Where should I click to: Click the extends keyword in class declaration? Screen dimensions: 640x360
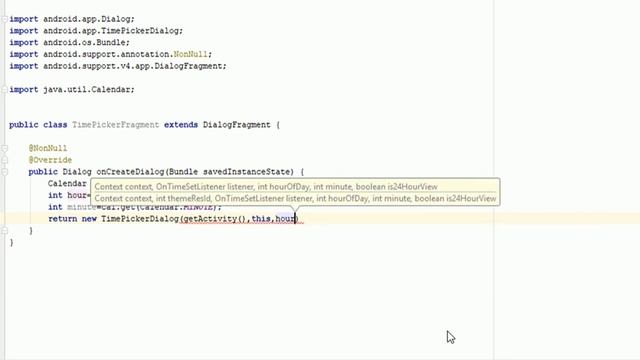point(181,125)
